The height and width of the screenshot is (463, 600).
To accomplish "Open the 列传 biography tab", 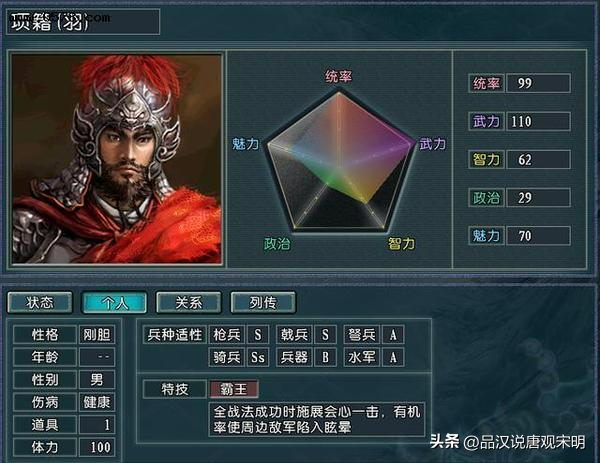I will pos(263,302).
